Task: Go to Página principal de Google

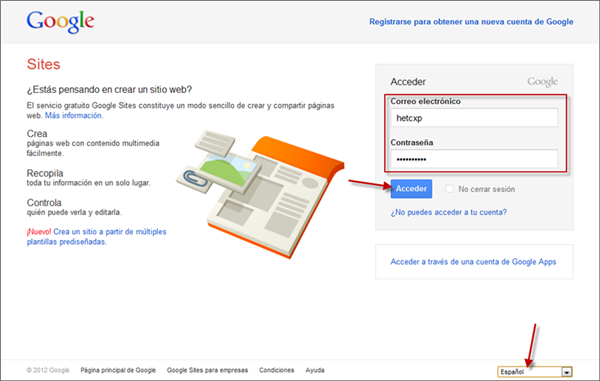Action: (118, 370)
